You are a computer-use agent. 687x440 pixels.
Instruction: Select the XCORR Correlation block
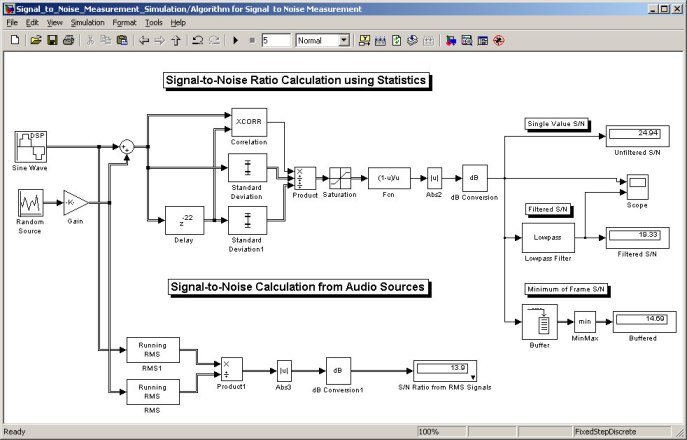[249, 122]
